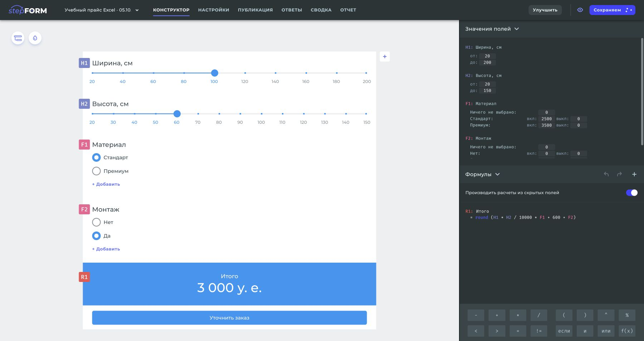Collapse the Формулы panel
Image resolution: width=644 pixels, height=341 pixels.
[x=482, y=174]
